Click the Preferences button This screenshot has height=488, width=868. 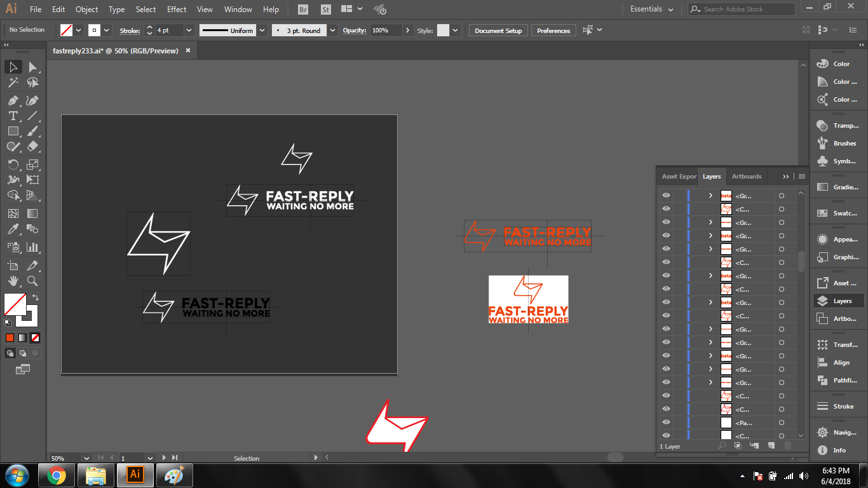click(x=553, y=30)
